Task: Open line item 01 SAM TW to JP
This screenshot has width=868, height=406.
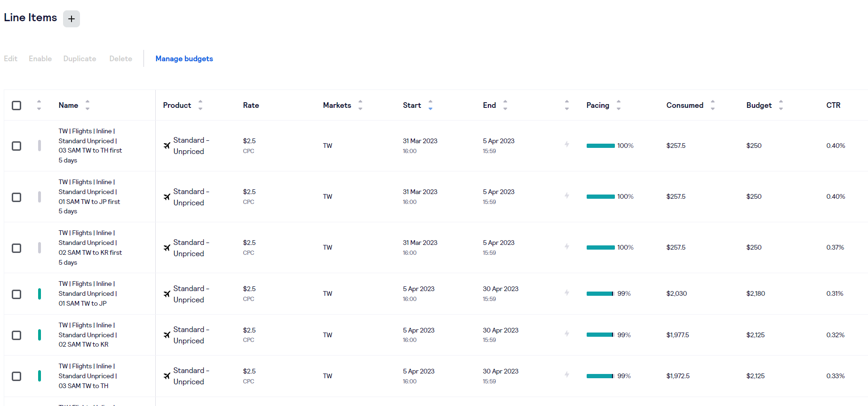Action: point(88,293)
